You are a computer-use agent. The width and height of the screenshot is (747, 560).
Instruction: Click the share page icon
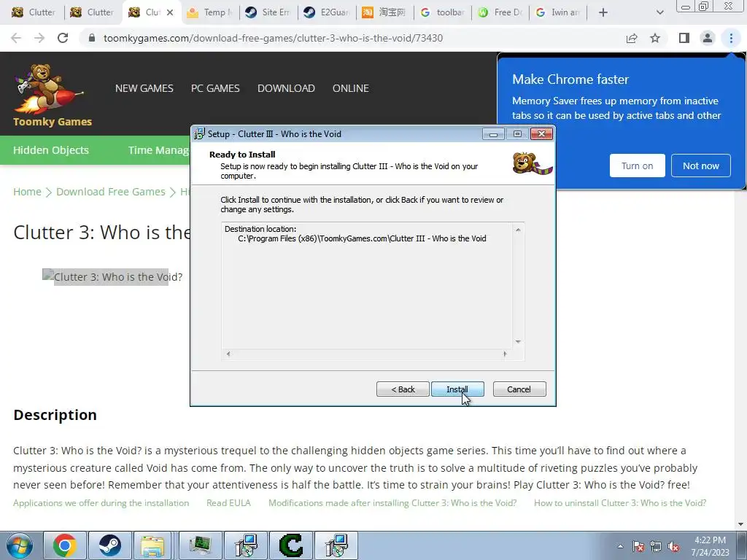[632, 38]
